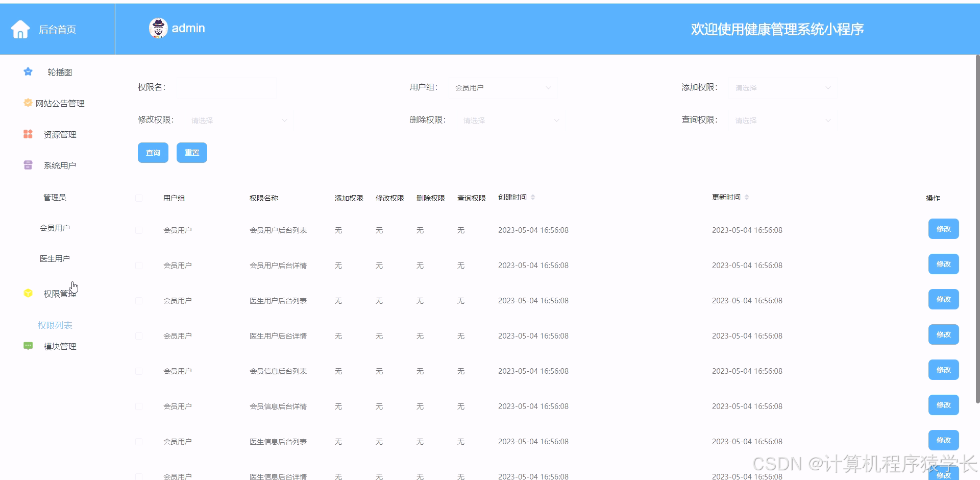Click 修改 for 会员用户后台详情 row
Screen dimensions: 980x480
point(943,264)
